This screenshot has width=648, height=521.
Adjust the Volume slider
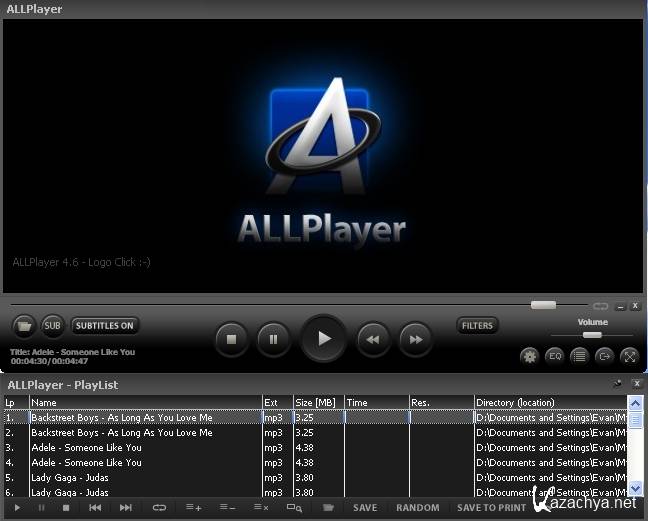point(592,335)
